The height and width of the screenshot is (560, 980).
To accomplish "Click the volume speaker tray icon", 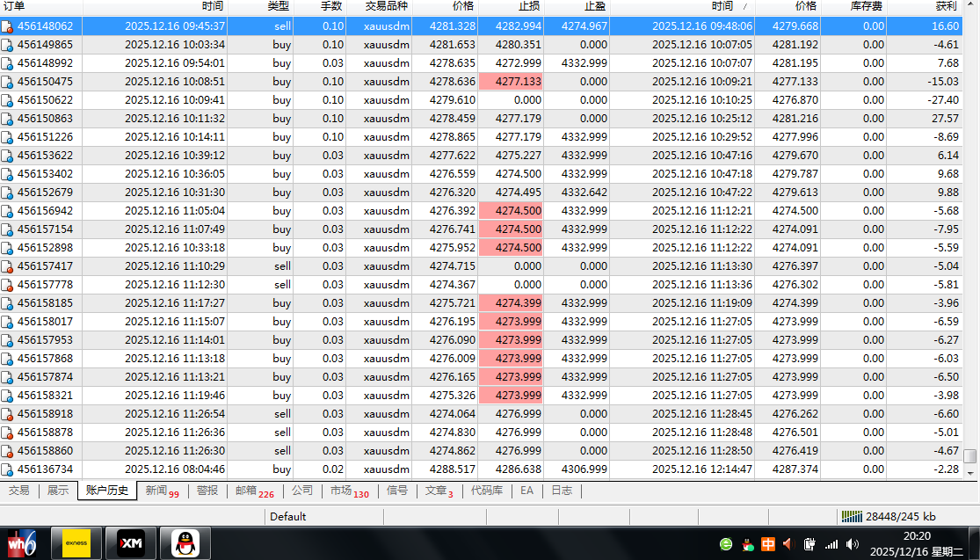I will [x=788, y=544].
